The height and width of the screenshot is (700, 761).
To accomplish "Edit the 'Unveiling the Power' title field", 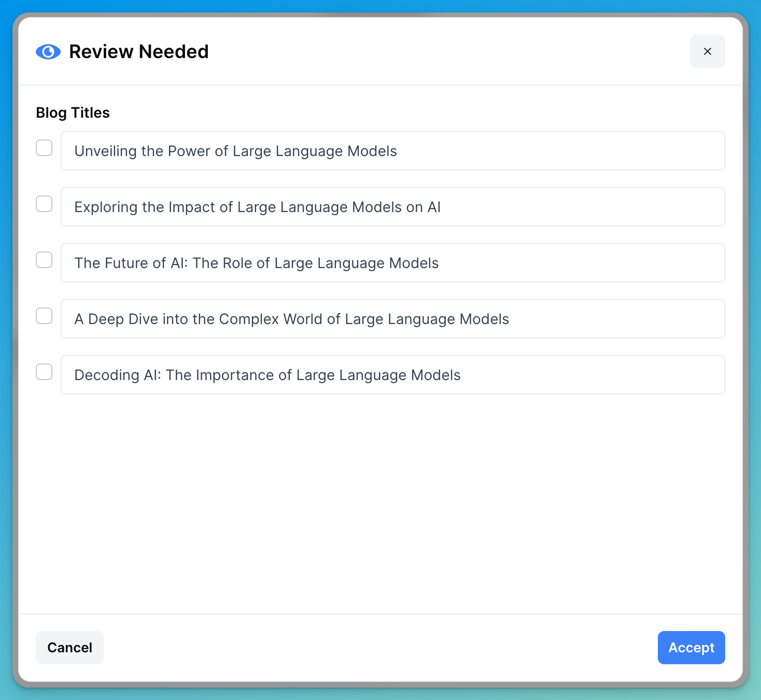I will click(x=392, y=151).
